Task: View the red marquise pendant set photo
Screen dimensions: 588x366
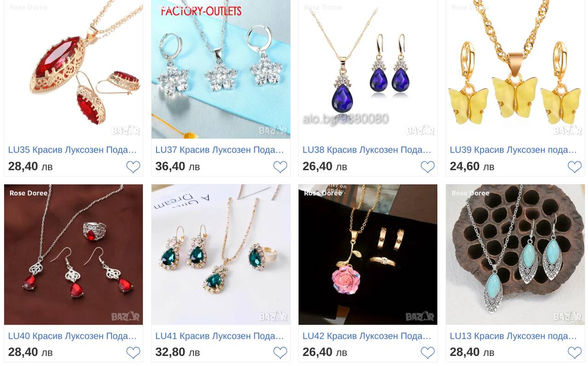Action: click(73, 69)
